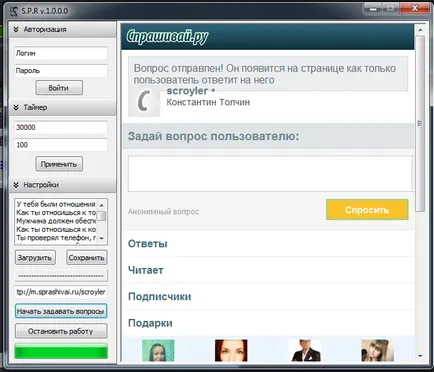Click questions list scroll down arrow
This screenshot has height=372, width=434.
pyautogui.click(x=102, y=238)
